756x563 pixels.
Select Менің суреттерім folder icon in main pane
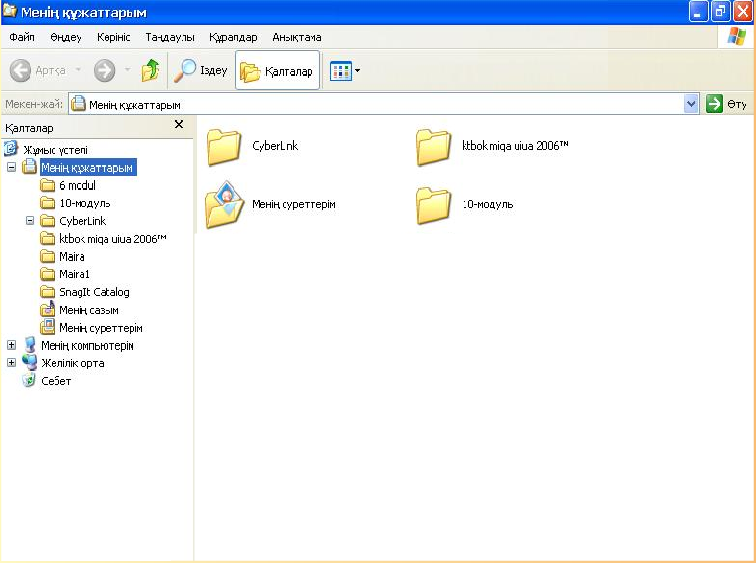click(223, 205)
